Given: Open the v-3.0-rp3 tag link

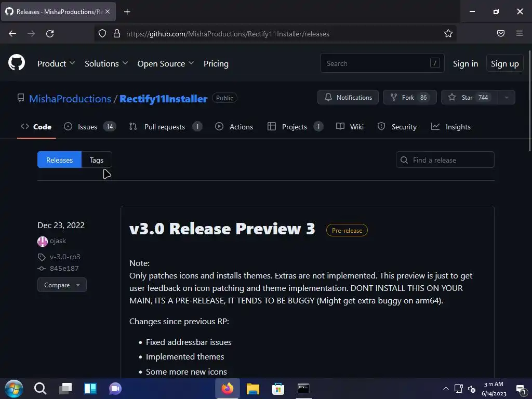Looking at the screenshot, I should coord(65,257).
